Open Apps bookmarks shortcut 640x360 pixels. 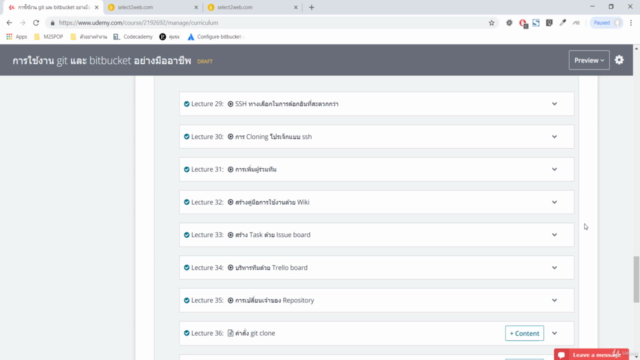click(x=17, y=37)
